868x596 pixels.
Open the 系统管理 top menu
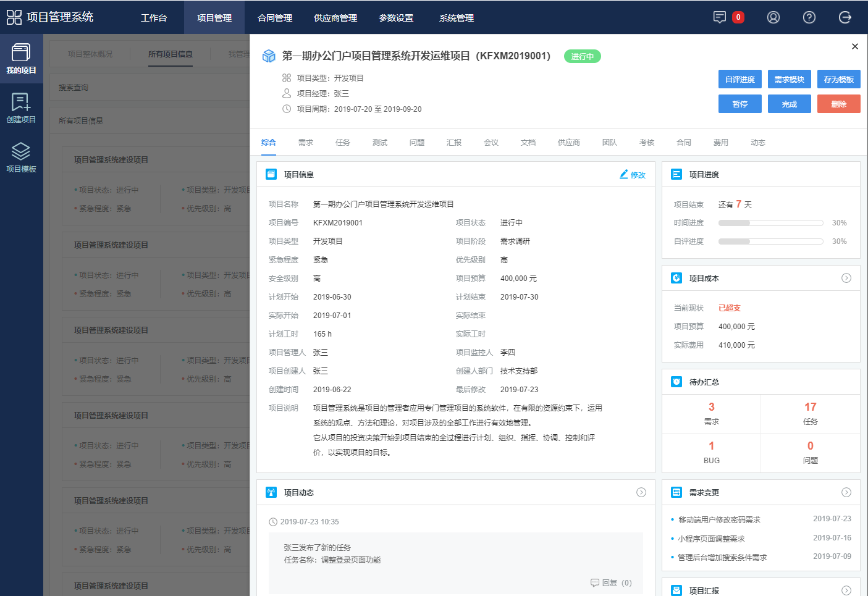[457, 17]
